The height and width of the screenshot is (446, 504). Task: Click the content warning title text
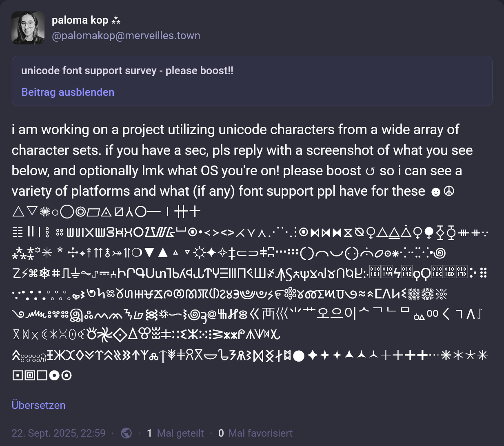click(127, 71)
